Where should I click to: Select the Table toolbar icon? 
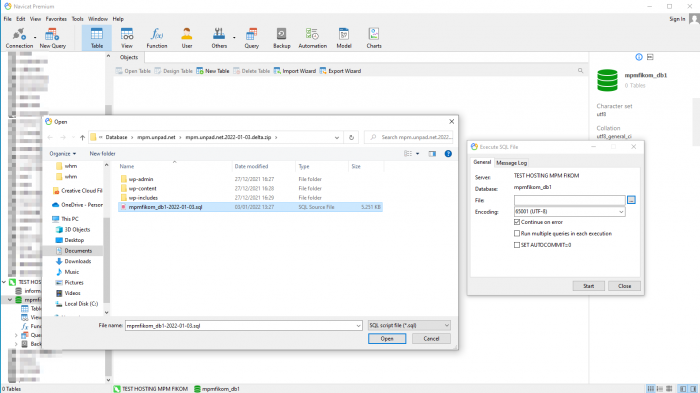point(97,38)
